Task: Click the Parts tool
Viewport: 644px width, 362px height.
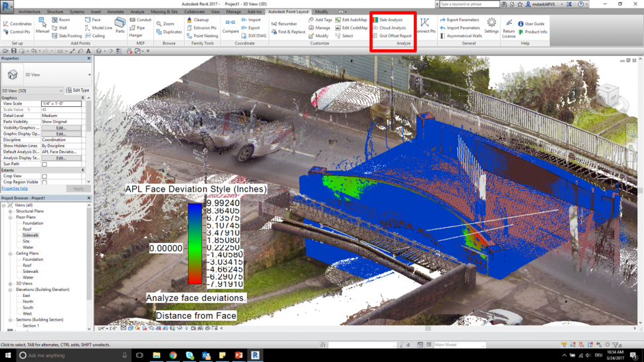Action: 120,25
